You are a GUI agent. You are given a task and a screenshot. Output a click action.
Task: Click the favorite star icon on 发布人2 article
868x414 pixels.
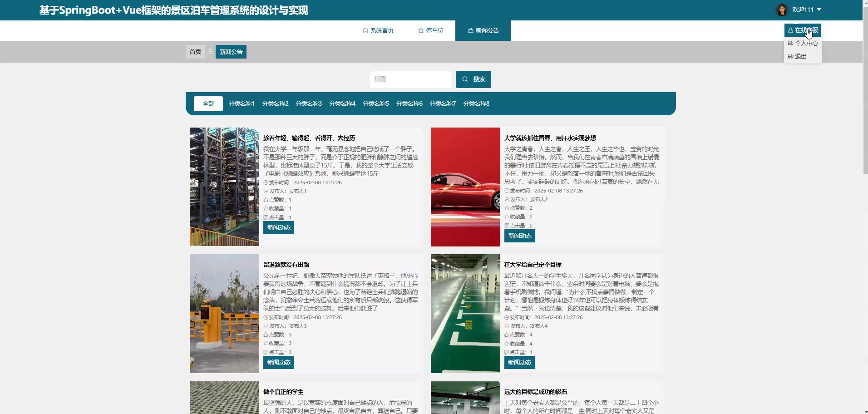[x=507, y=217]
